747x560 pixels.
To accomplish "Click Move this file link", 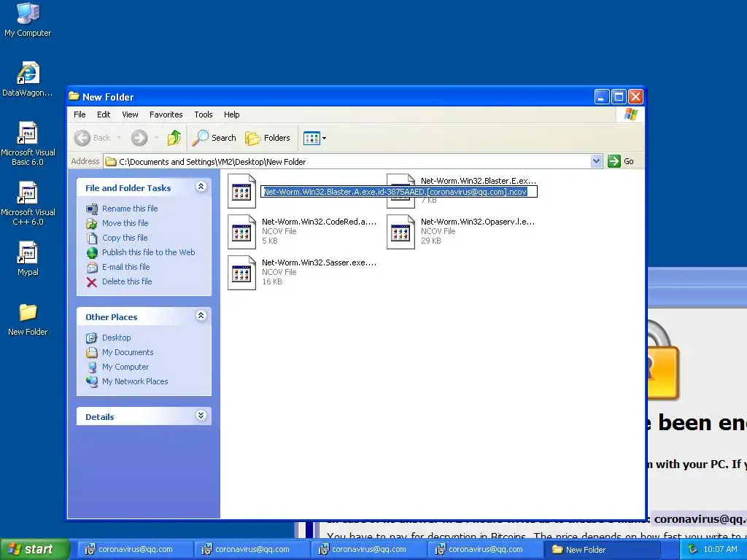I will pos(125,223).
